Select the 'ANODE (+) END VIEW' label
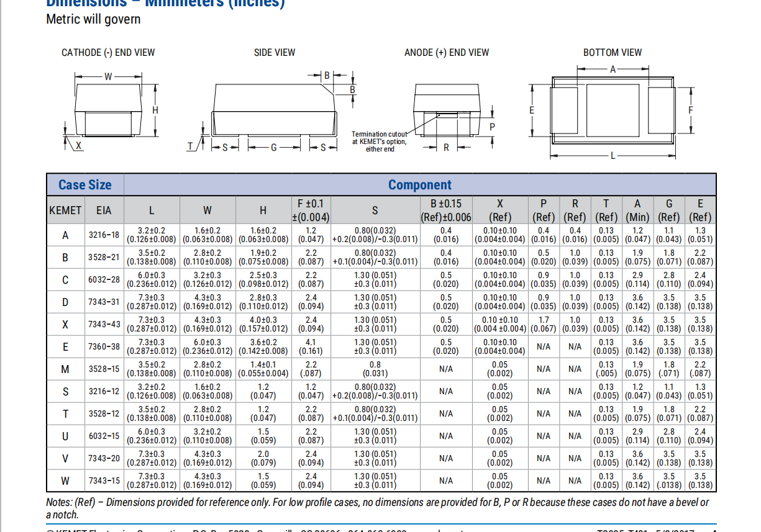Viewport: 761px width, 532px height. 447,53
